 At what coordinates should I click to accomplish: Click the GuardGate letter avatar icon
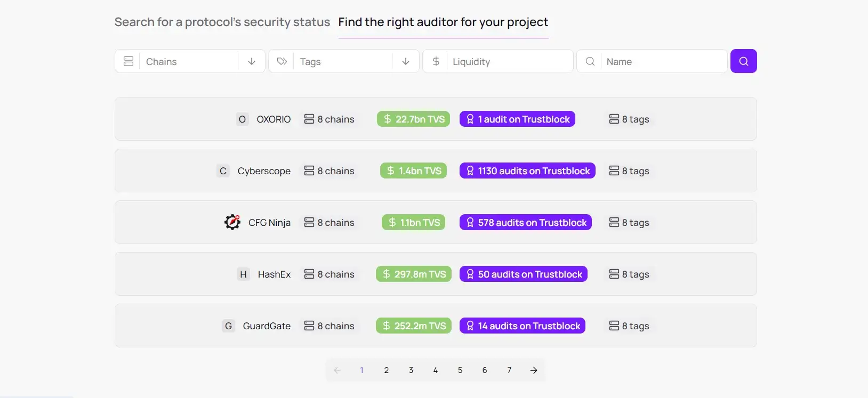(x=228, y=326)
